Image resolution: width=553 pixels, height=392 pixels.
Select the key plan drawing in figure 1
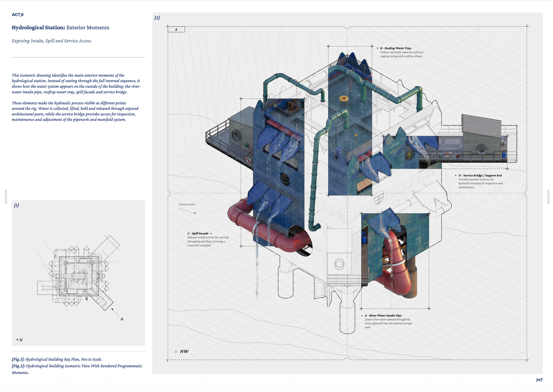point(79,273)
